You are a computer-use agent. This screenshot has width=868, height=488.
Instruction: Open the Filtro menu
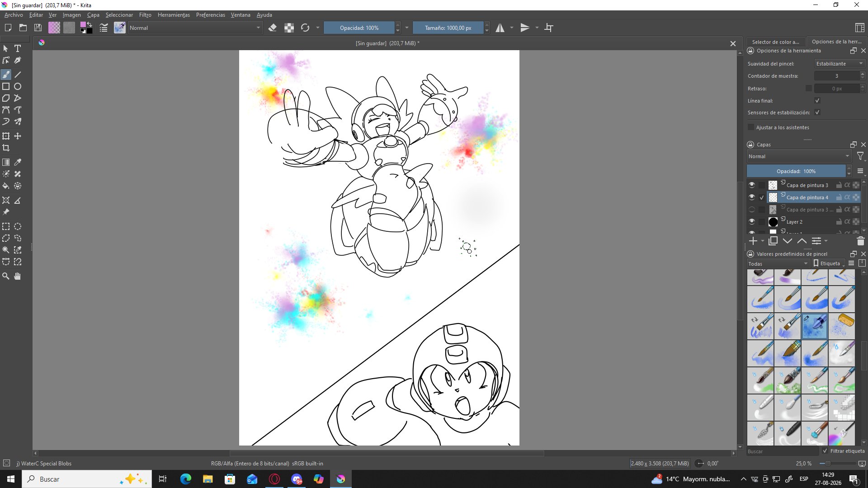(x=145, y=15)
